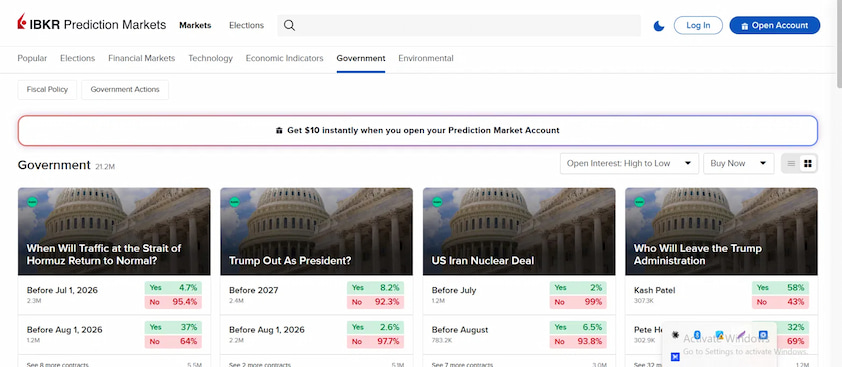Buy No 97.7% on Trump Out Before Aug 1

coord(375,342)
